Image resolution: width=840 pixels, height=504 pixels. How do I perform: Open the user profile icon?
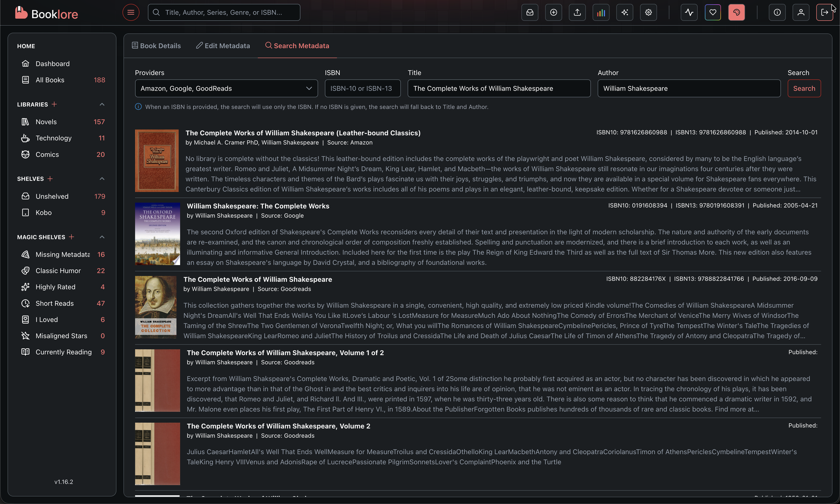(801, 12)
